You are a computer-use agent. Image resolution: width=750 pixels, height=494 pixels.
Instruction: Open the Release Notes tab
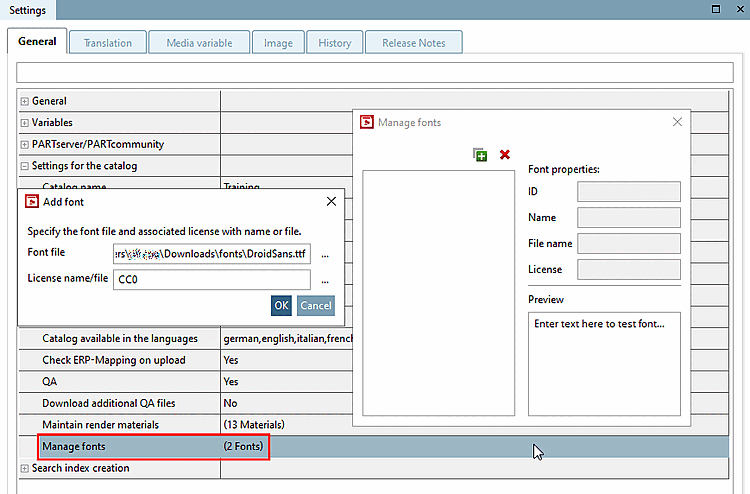click(x=414, y=43)
